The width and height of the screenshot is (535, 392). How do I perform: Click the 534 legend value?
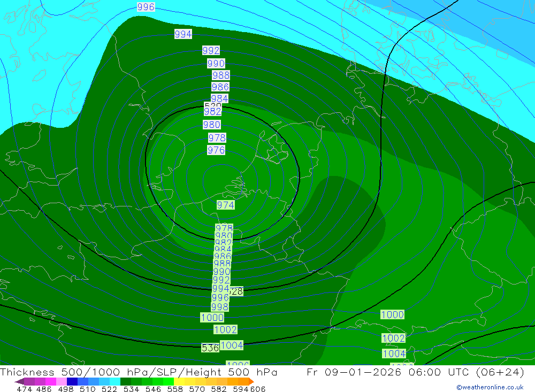pos(131,389)
